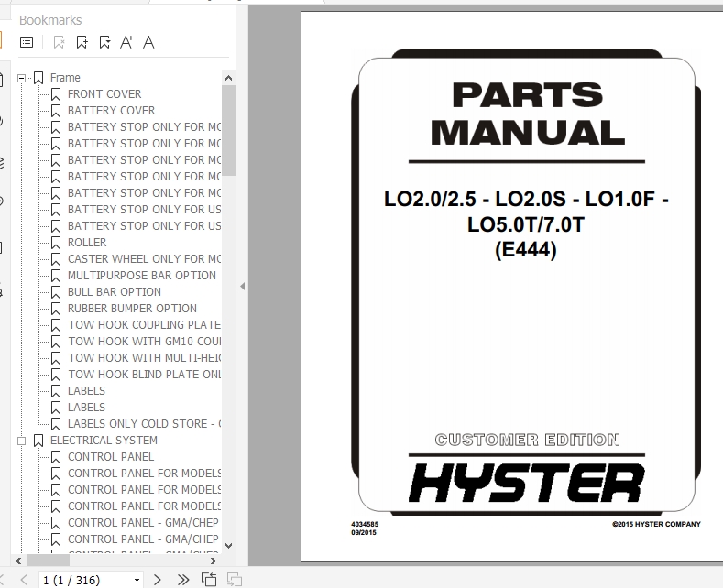
Task: Collapse the Frame bookmark group
Action: coord(21,79)
